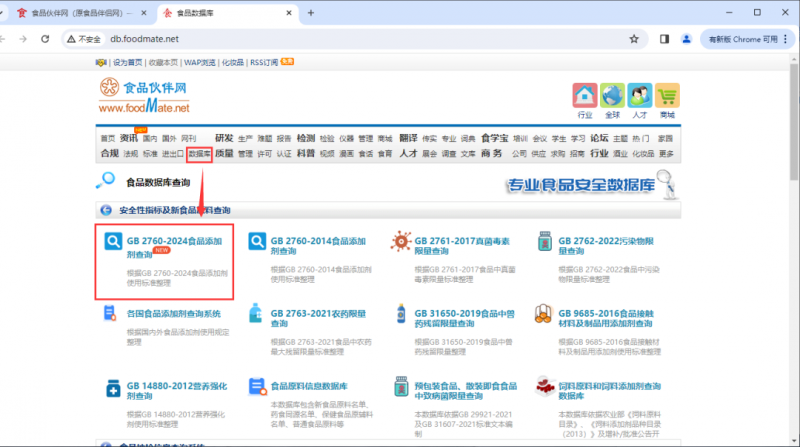Open the 全球 globe icon
This screenshot has width=800, height=447.
click(x=612, y=96)
